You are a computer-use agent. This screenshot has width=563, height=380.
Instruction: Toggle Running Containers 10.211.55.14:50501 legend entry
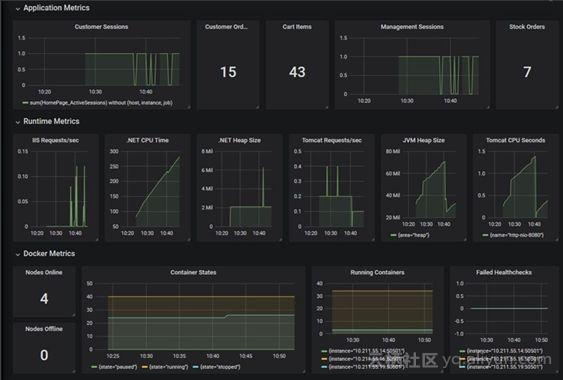(x=367, y=351)
